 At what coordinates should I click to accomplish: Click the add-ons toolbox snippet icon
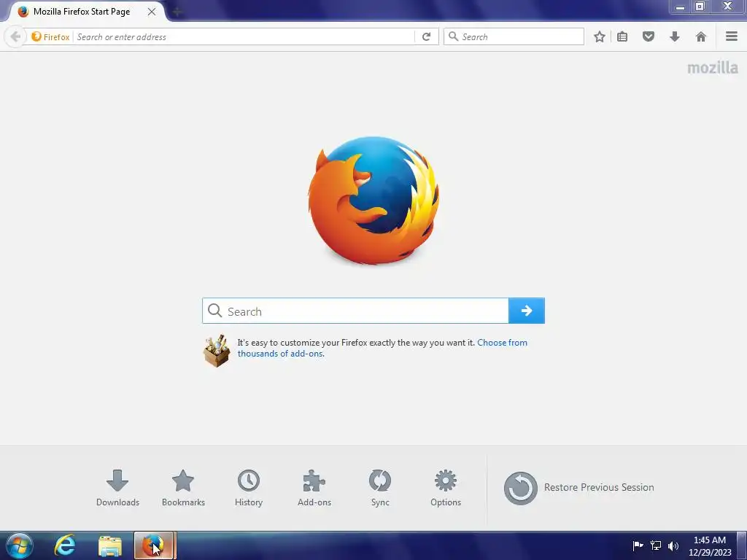[217, 351]
